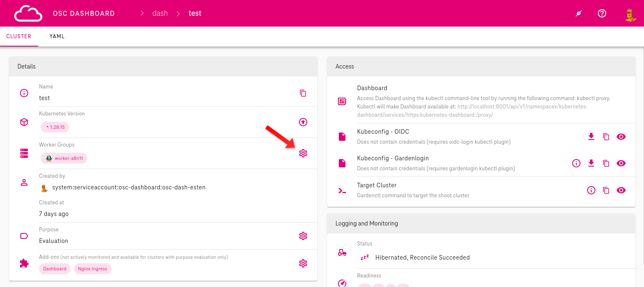Switch to the YAML tab
The height and width of the screenshot is (287, 644).
click(56, 36)
